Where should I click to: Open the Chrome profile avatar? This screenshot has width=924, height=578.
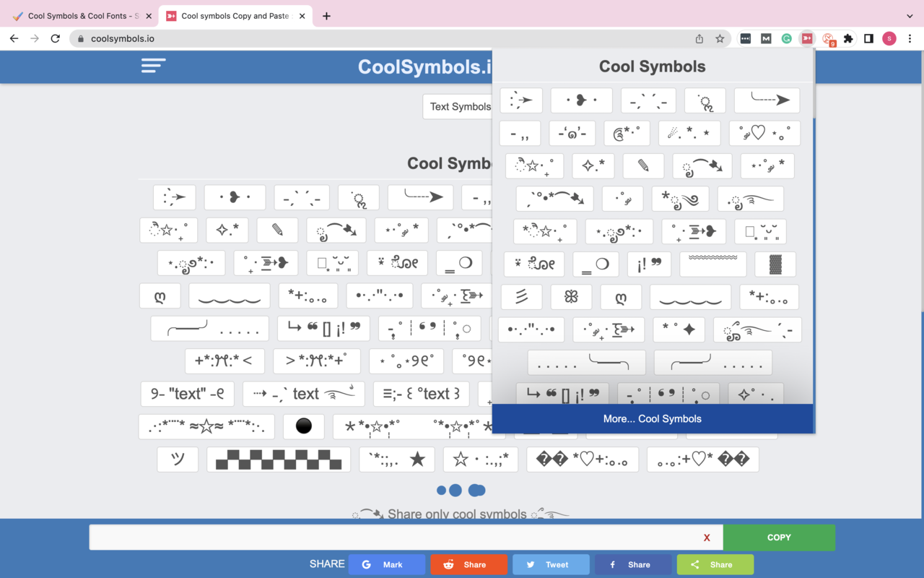(889, 38)
